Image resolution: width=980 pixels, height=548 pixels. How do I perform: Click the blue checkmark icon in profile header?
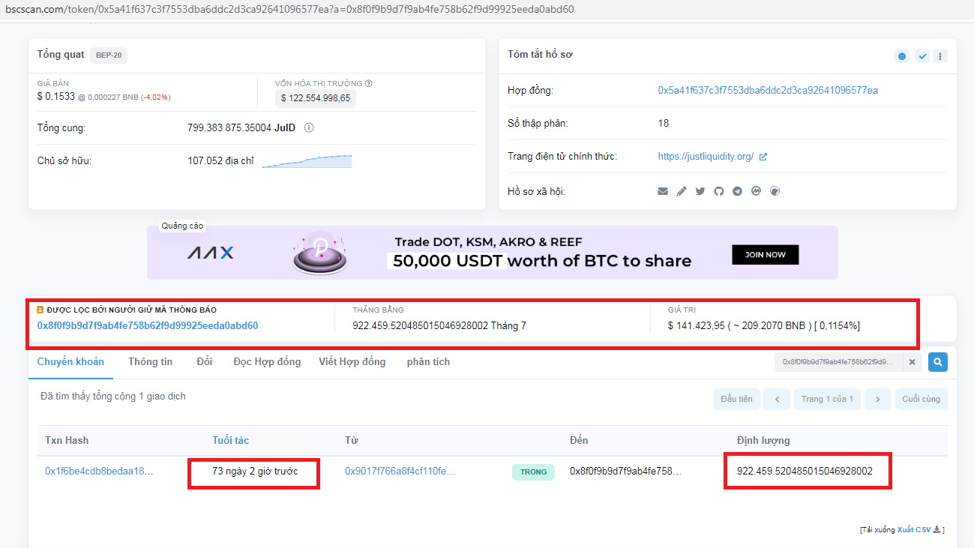(922, 56)
